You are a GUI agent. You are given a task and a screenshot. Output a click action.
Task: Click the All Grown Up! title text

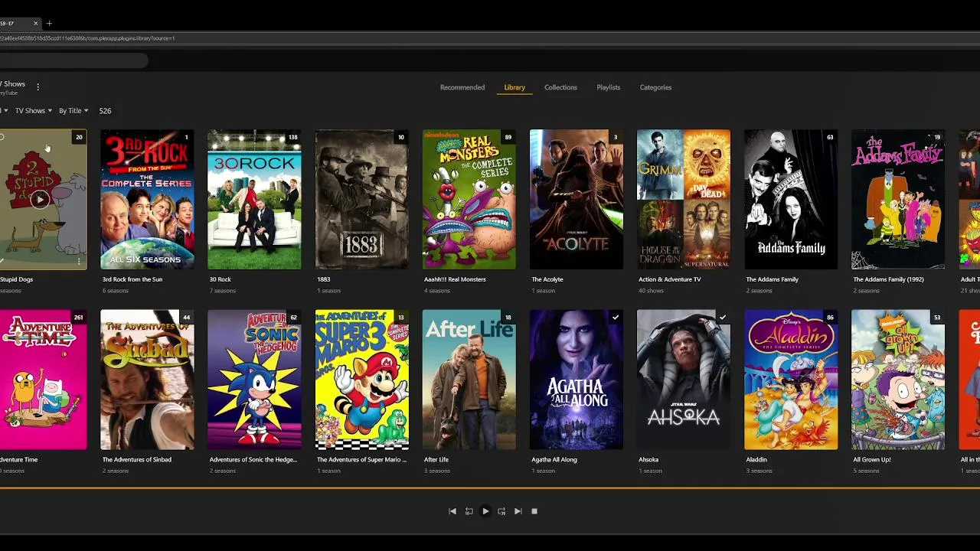pos(872,460)
